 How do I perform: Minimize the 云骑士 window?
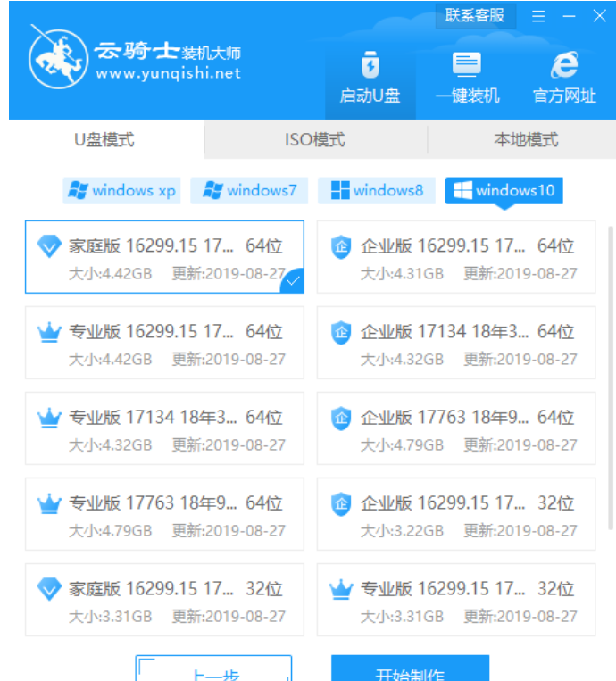[569, 16]
